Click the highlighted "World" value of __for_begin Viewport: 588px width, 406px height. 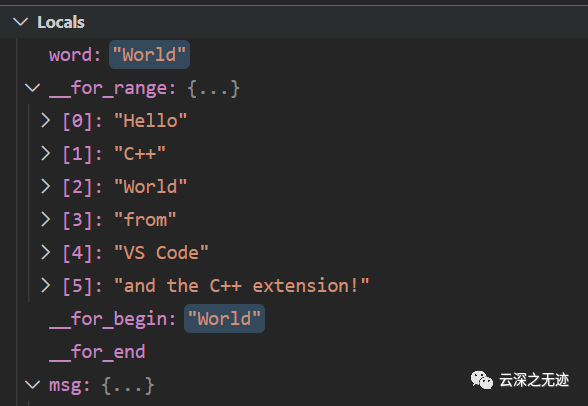[224, 319]
